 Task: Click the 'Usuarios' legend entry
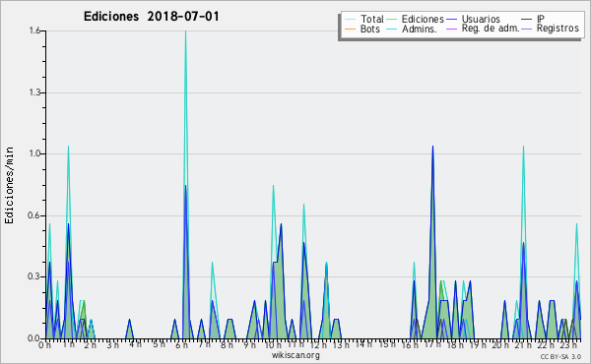point(481,19)
